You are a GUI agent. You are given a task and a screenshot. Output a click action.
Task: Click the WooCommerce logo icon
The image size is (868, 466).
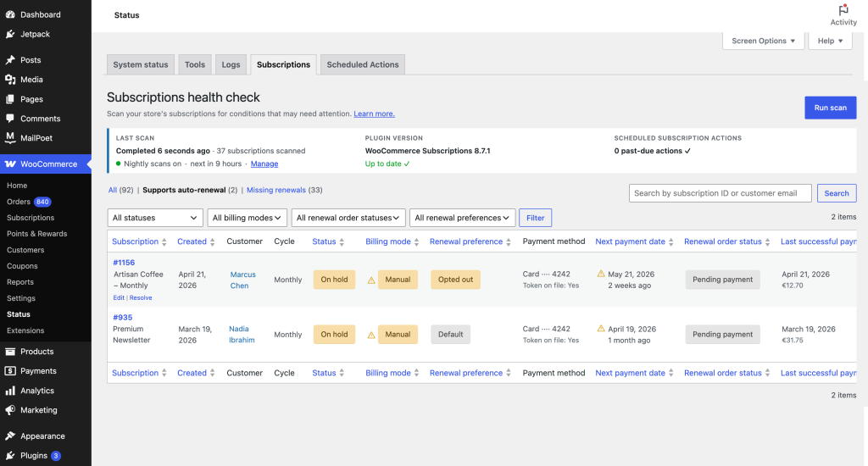[x=10, y=164]
